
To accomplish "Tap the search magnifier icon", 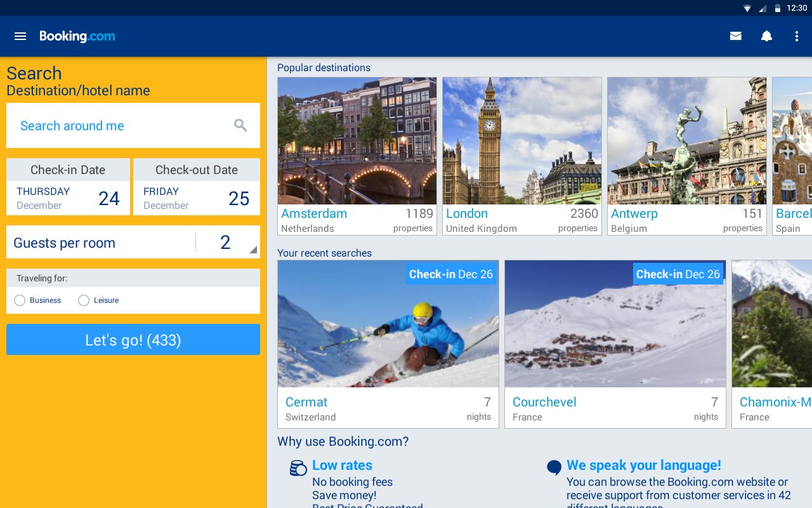I will tap(240, 126).
